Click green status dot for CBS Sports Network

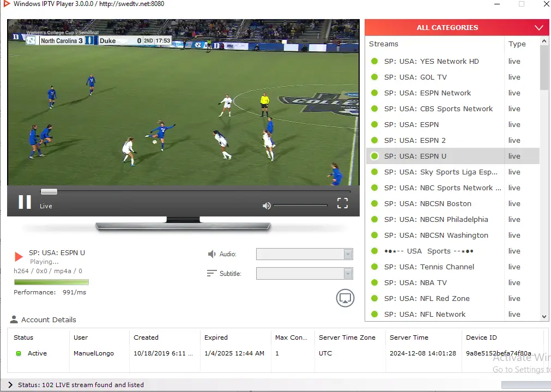374,108
